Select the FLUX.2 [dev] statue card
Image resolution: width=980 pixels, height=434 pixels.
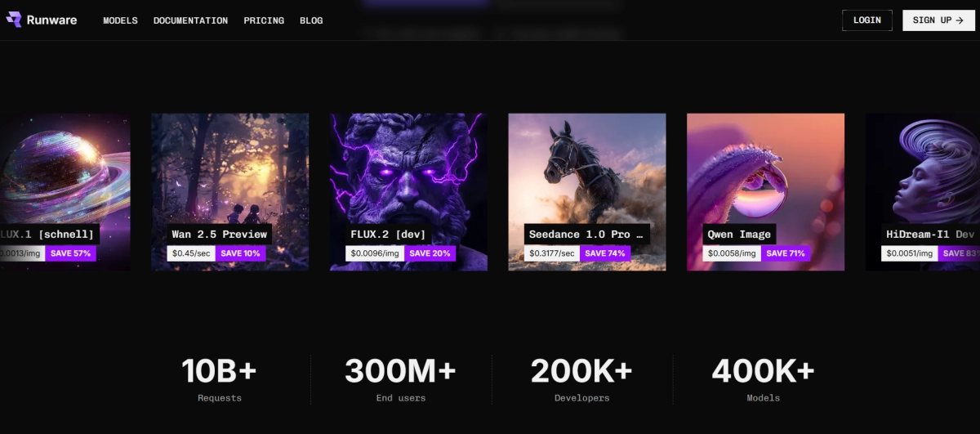[408, 192]
